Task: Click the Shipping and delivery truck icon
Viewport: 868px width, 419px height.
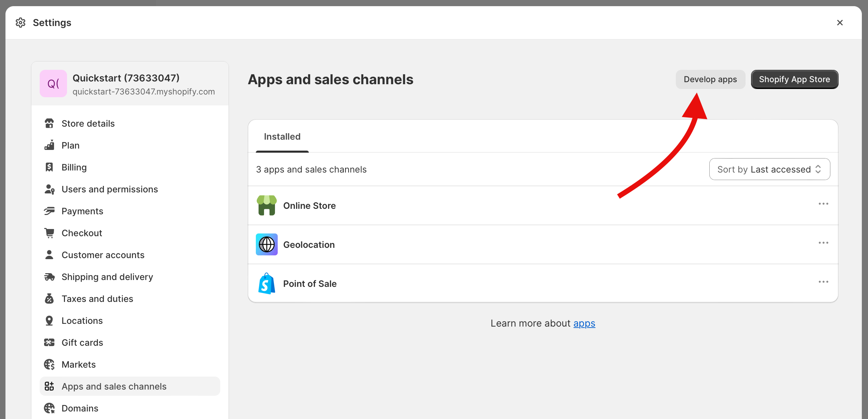Action: click(49, 277)
